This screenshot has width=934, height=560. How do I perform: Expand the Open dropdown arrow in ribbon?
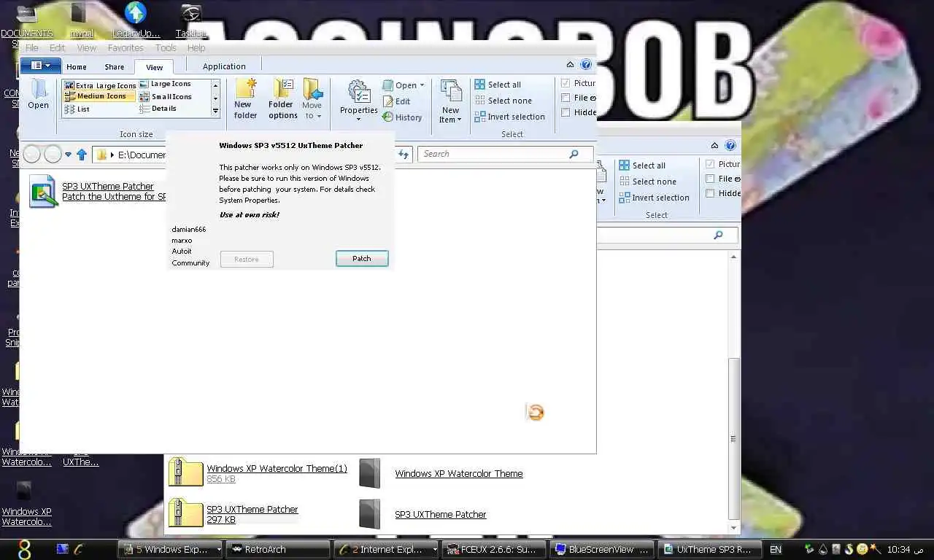422,85
